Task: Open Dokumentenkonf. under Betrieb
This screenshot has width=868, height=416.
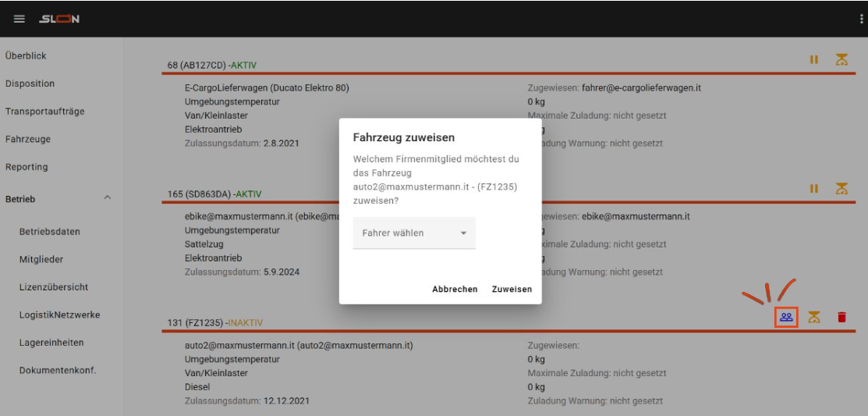Action: click(x=58, y=370)
